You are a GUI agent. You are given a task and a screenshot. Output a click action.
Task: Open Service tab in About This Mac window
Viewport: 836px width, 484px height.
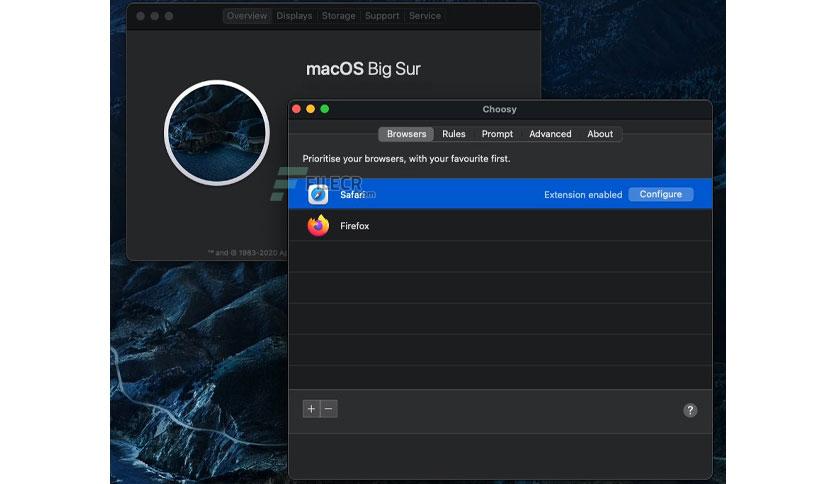coord(425,16)
